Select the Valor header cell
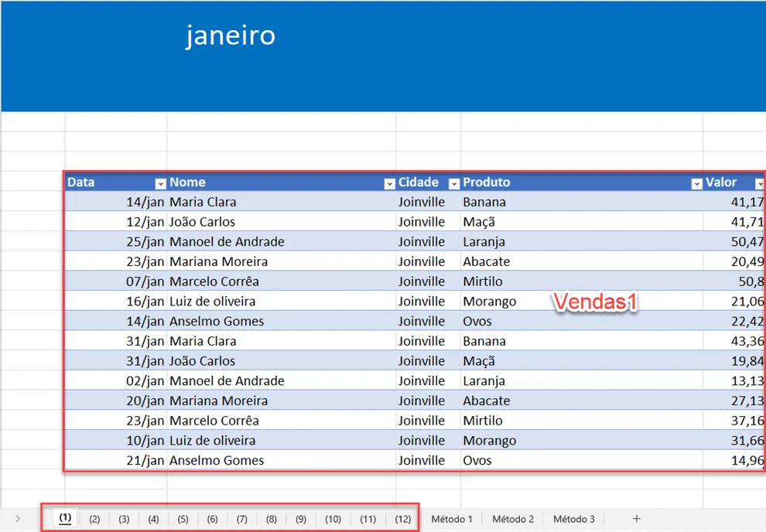Screen dimensions: 766x532 [734, 182]
